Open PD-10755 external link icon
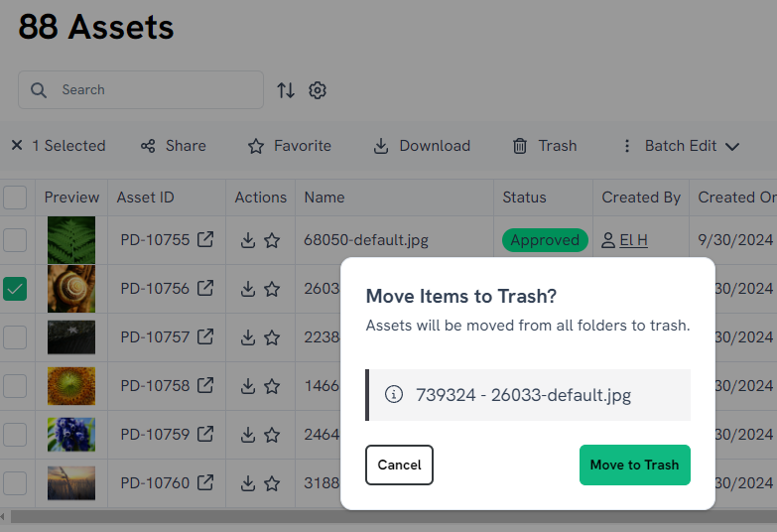Screen dimensions: 777x532 coord(205,239)
